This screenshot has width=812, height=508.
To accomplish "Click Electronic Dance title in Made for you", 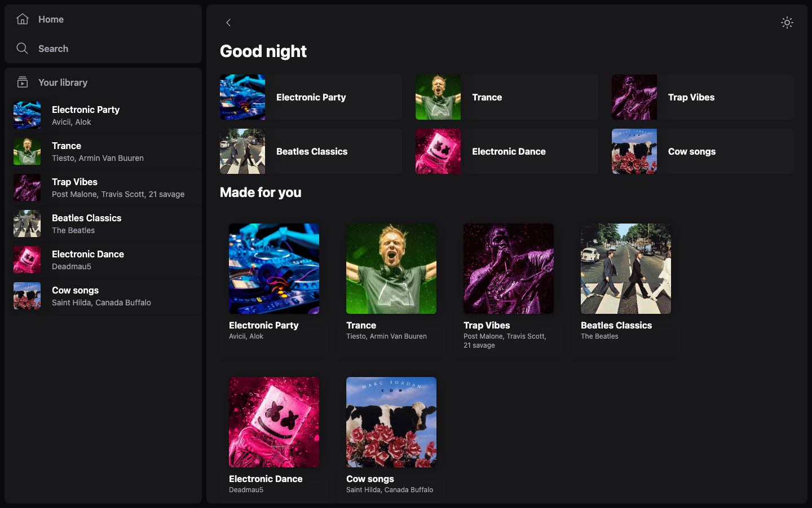I will pos(266,479).
